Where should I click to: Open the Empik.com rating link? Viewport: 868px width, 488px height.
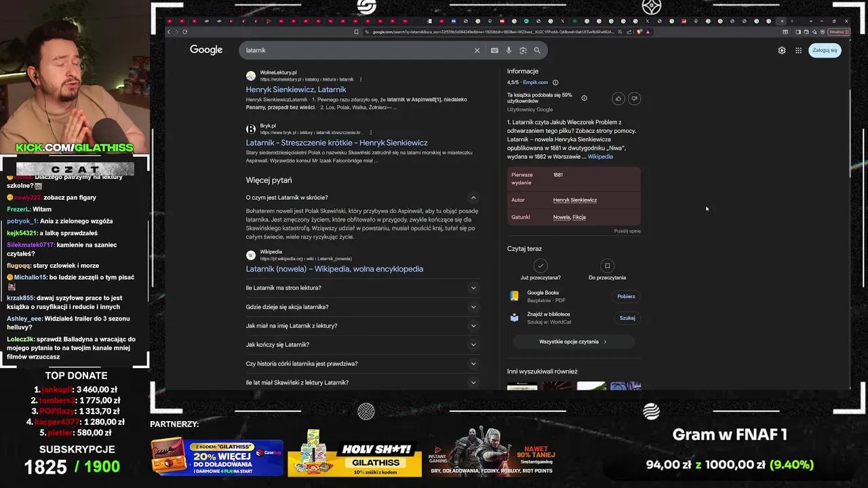coord(535,83)
